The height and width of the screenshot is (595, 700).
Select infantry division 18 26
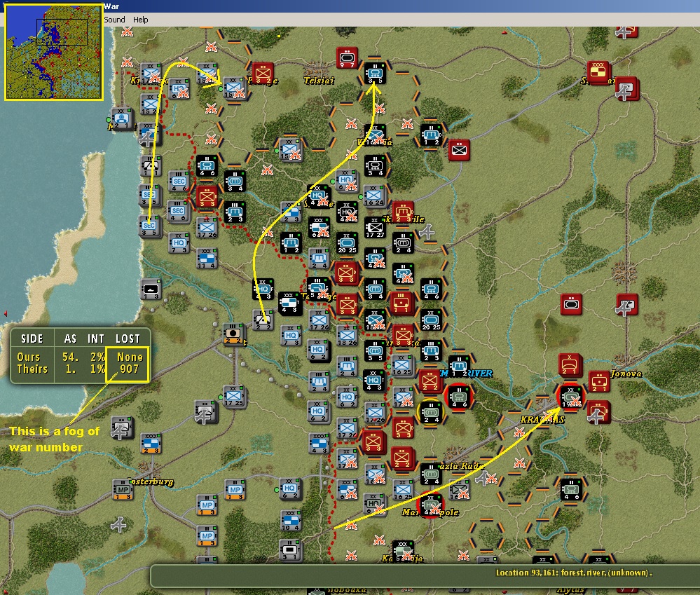click(x=348, y=336)
